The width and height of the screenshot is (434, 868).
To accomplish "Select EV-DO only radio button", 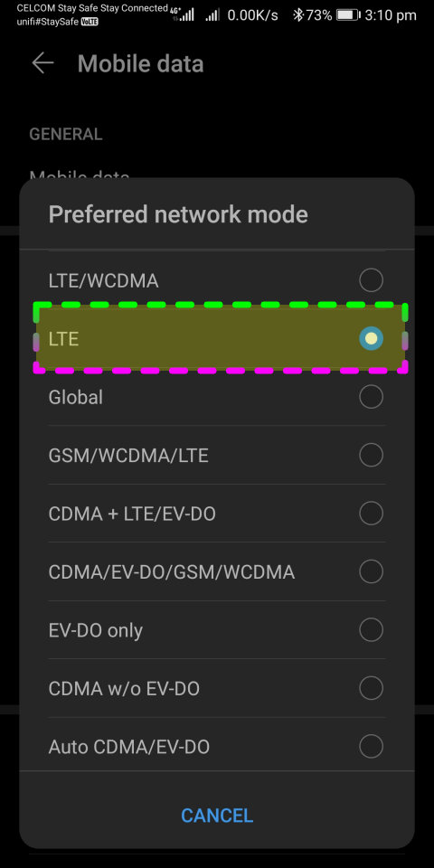I will tap(371, 630).
